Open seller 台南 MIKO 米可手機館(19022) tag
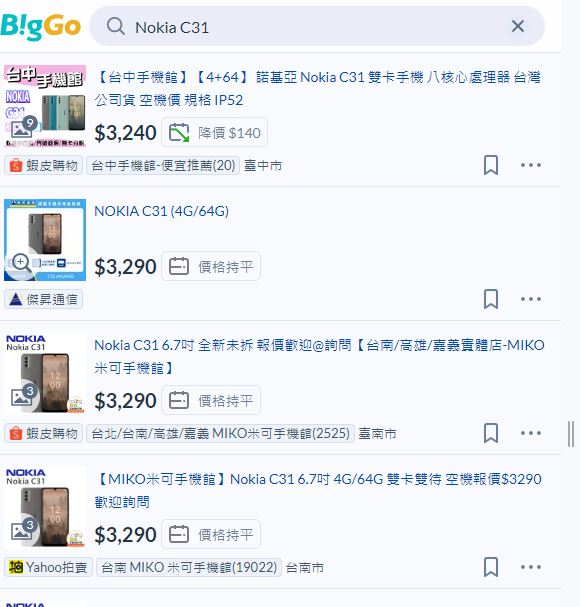The width and height of the screenshot is (580, 607). coord(189,568)
